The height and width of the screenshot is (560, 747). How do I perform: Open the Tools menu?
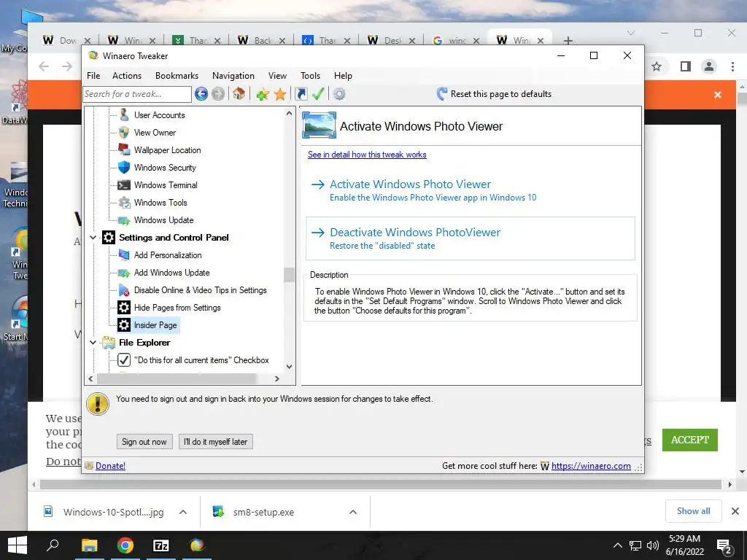click(x=310, y=76)
